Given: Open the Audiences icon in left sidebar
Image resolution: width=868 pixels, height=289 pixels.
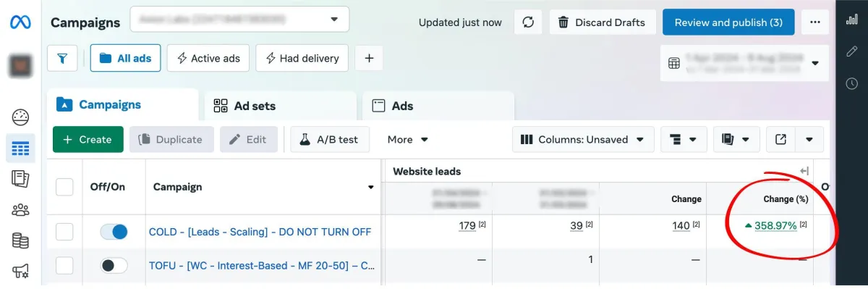Looking at the screenshot, I should pyautogui.click(x=20, y=210).
